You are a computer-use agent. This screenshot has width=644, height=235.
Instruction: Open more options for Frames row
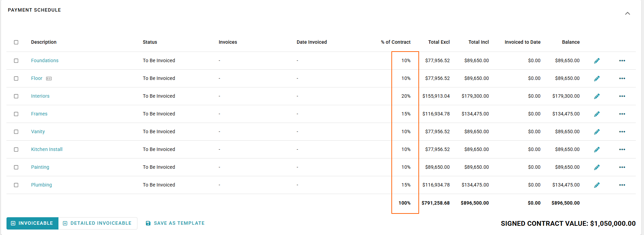[622, 114]
